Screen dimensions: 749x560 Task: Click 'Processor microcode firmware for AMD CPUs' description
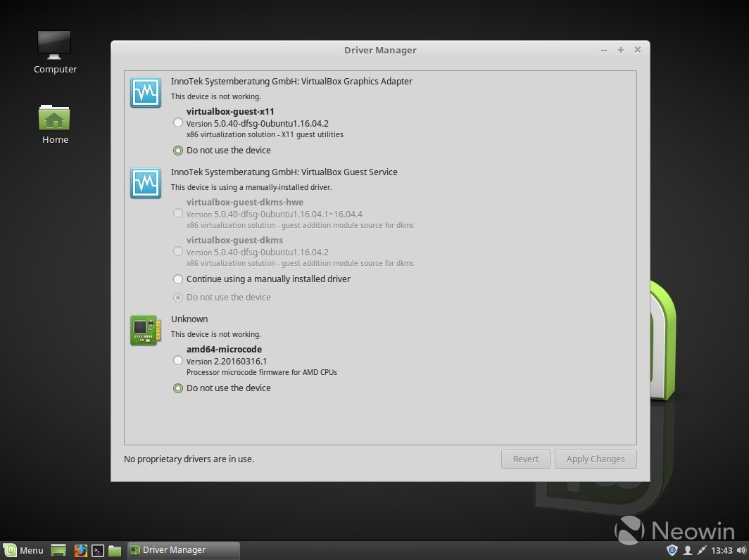261,372
